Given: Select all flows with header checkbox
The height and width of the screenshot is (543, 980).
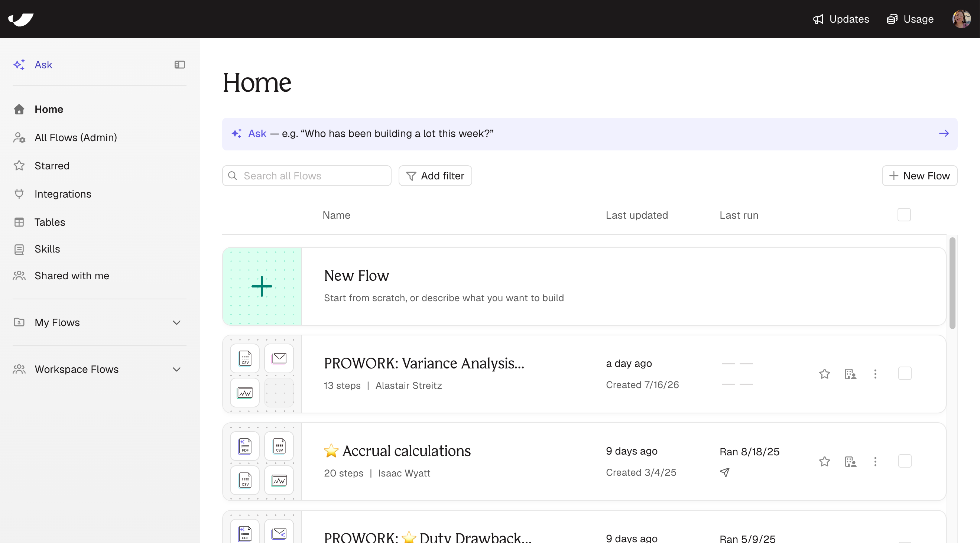Looking at the screenshot, I should [904, 215].
